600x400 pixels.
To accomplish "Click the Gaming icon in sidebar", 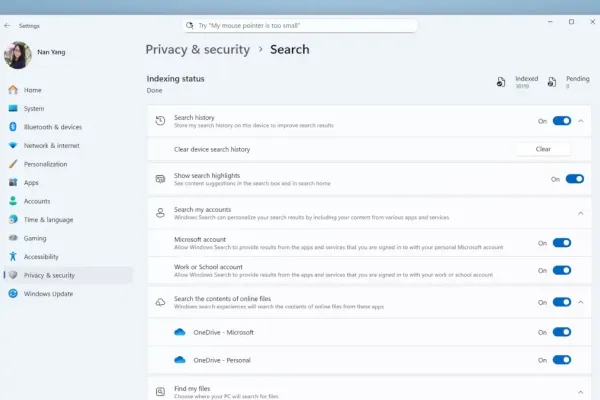I will click(13, 238).
